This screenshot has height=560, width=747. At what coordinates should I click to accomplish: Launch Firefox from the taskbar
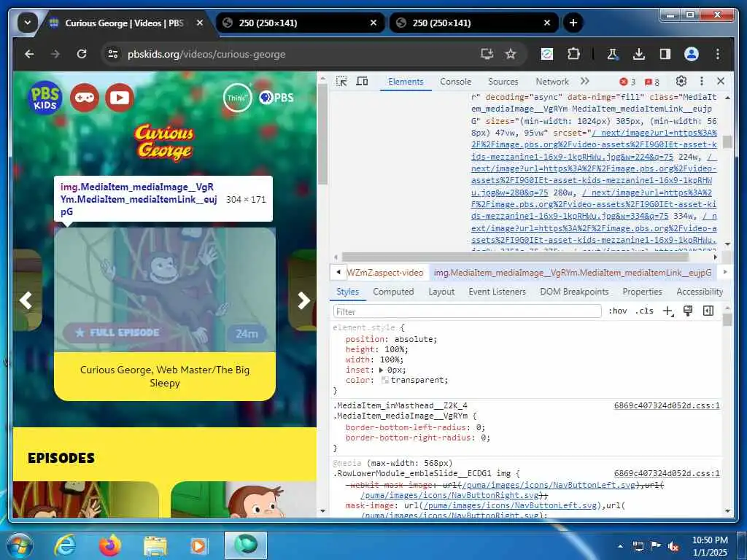click(110, 545)
